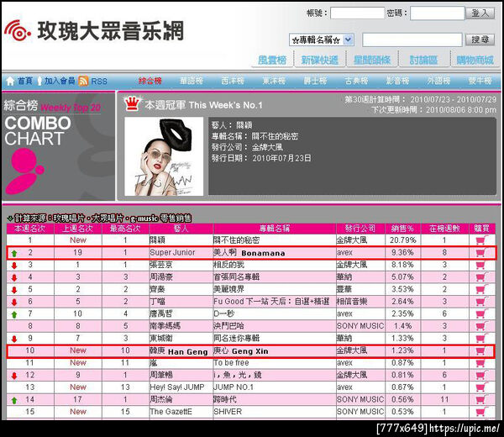Click the cart icon in the Super Junior row
Screen dimensions: 504x437
click(481, 252)
